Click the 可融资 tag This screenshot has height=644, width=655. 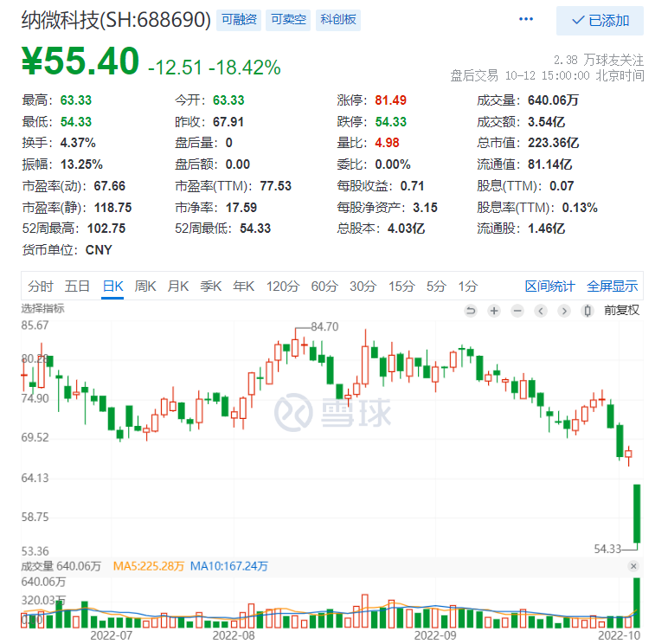[239, 20]
